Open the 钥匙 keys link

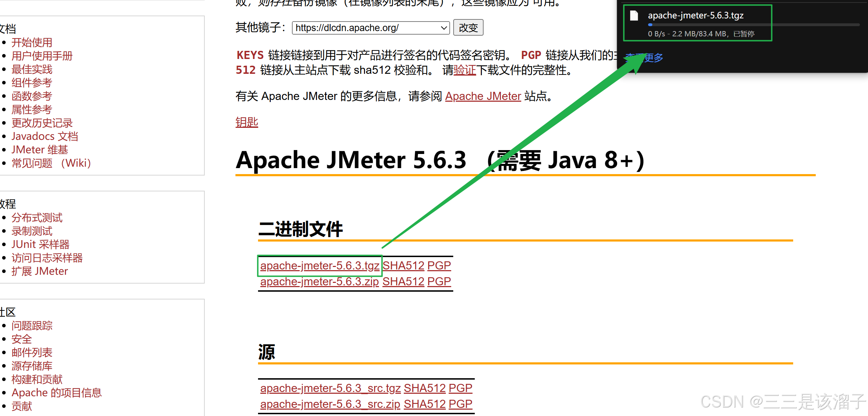point(247,122)
